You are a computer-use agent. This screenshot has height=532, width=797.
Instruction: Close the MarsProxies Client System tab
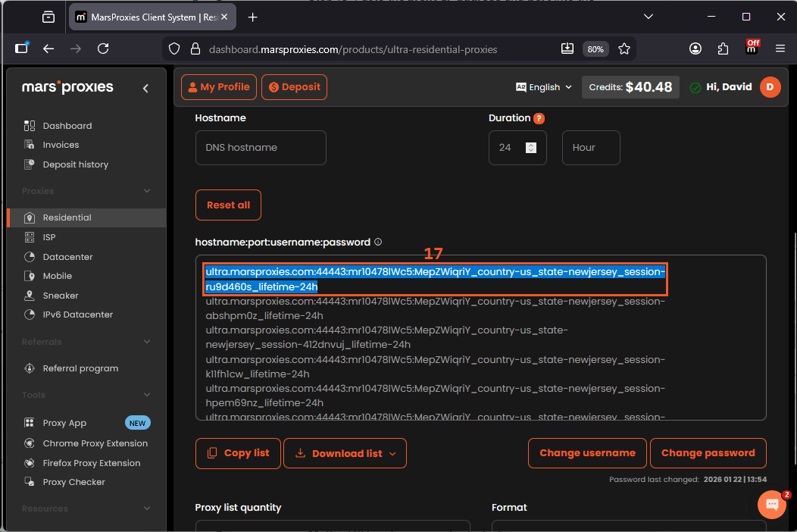point(224,17)
